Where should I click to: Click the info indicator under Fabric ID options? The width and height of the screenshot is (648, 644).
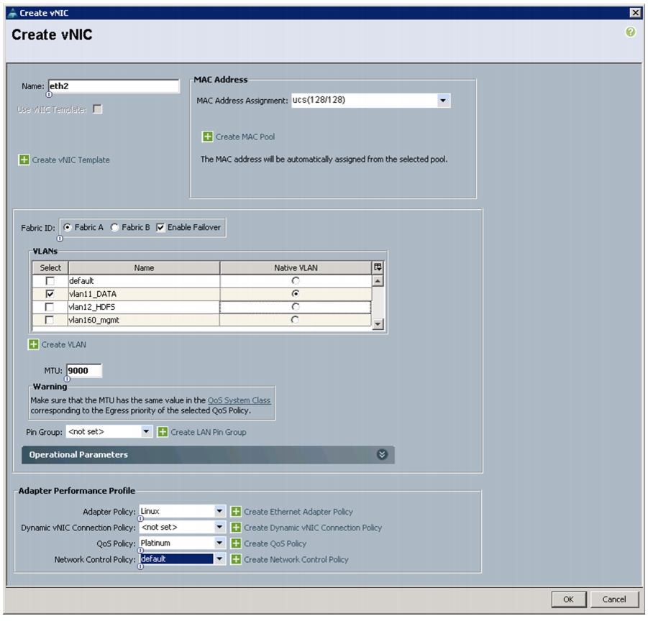click(x=60, y=239)
